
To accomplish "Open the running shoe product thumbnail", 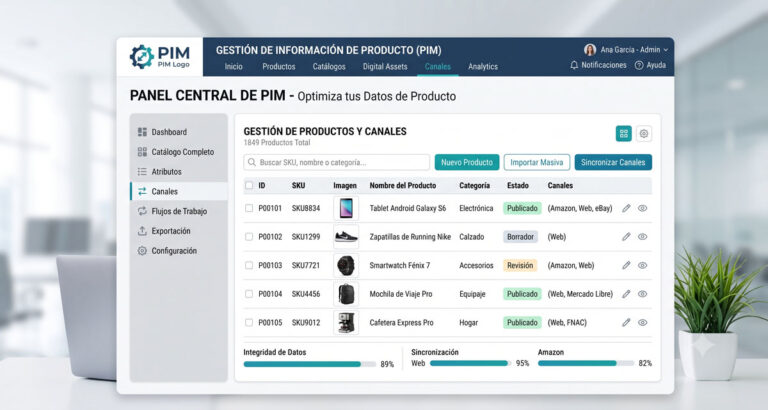I will [x=346, y=237].
